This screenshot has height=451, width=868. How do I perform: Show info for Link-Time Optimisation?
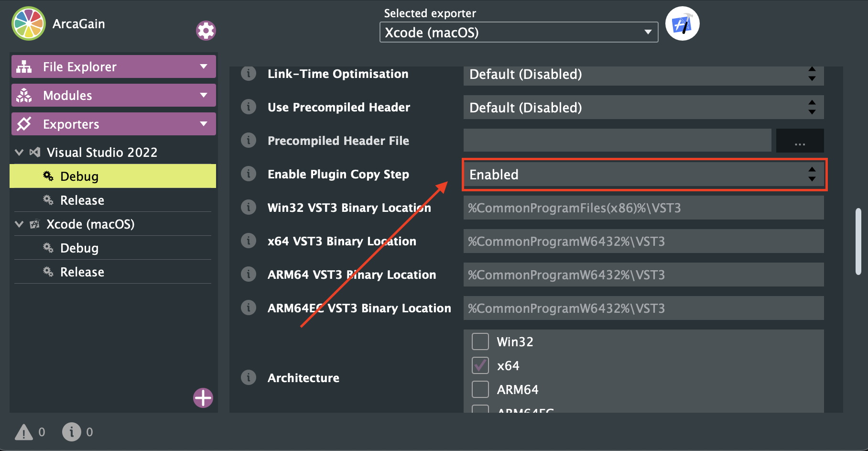pyautogui.click(x=249, y=74)
